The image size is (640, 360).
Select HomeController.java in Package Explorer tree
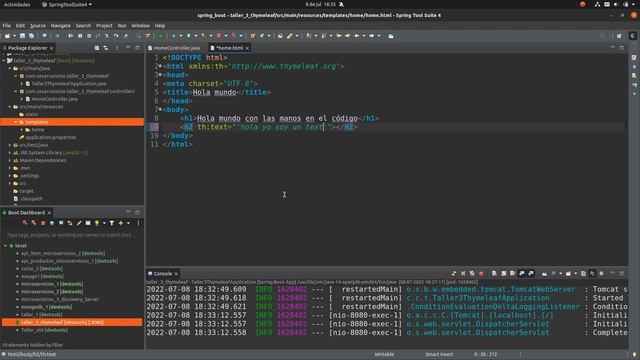(x=54, y=99)
